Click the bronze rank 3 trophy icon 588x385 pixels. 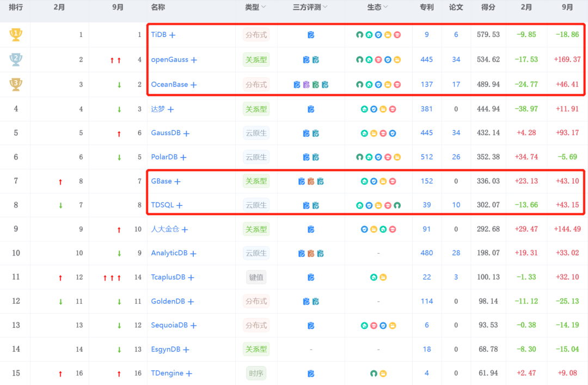16,84
